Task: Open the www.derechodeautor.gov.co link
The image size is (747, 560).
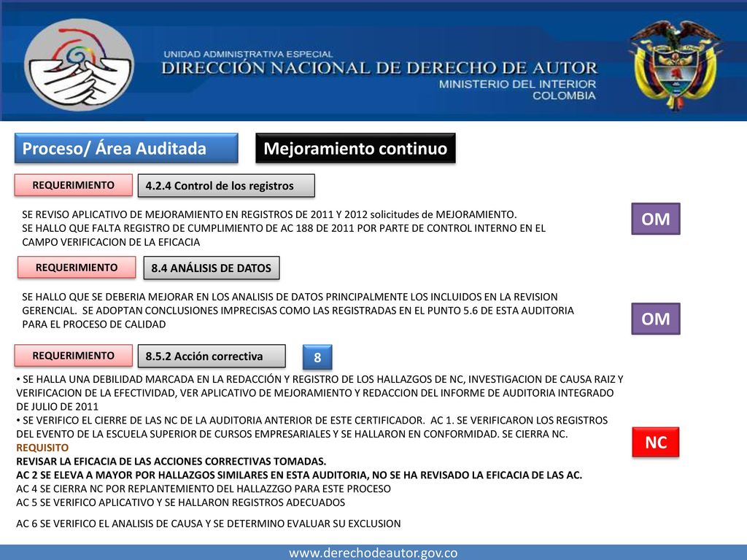Action: click(x=373, y=553)
